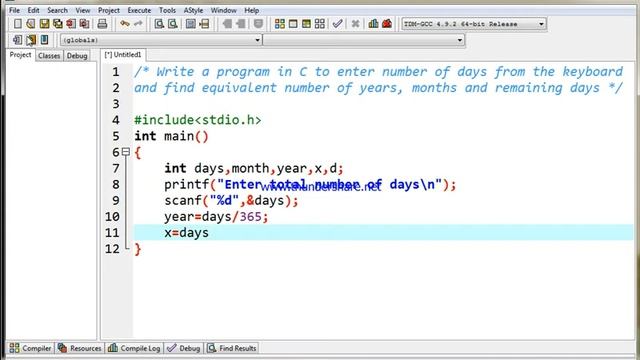The height and width of the screenshot is (360, 640).
Task: Click the '#include<stdio.h>' line
Action: (x=198, y=120)
